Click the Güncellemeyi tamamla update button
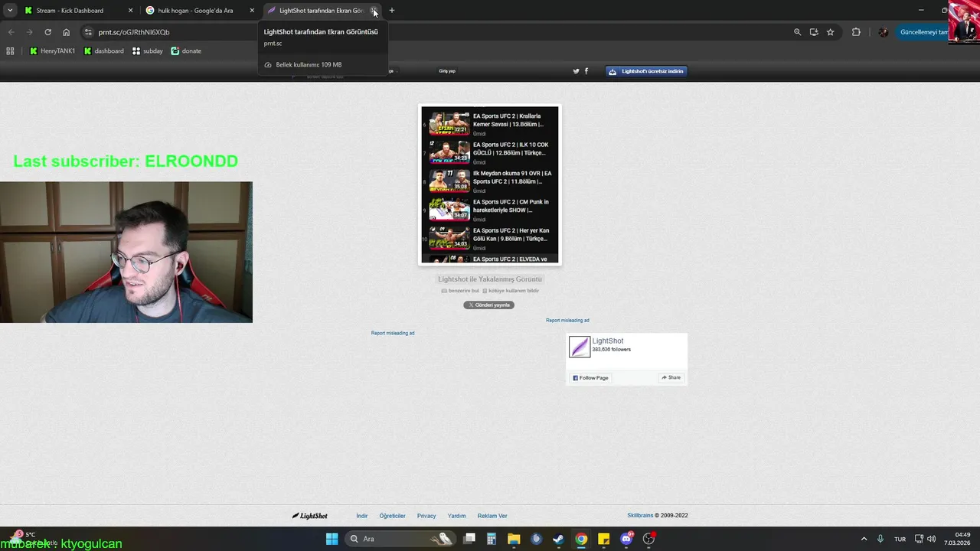Viewport: 980px width, 551px height. [923, 32]
